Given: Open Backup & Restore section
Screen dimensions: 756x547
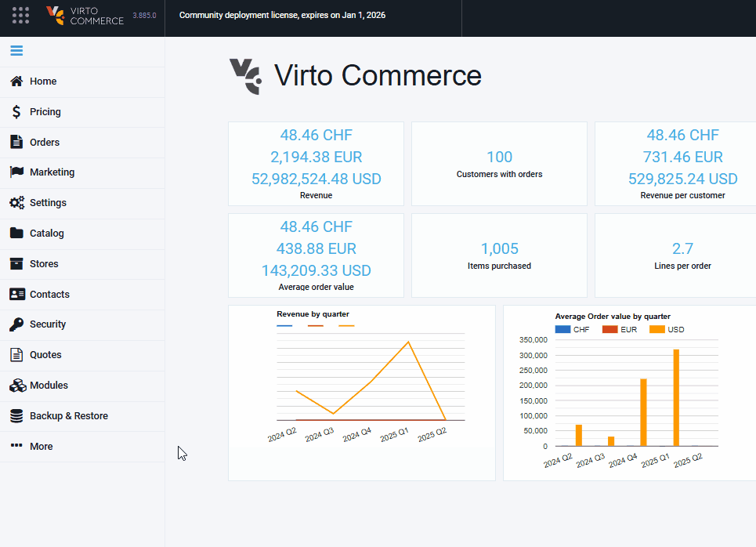Looking at the screenshot, I should (x=68, y=416).
